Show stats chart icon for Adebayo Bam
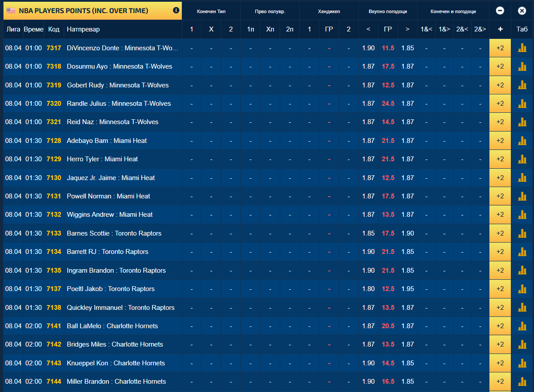Screen dimensions: 534x392 point(522,141)
